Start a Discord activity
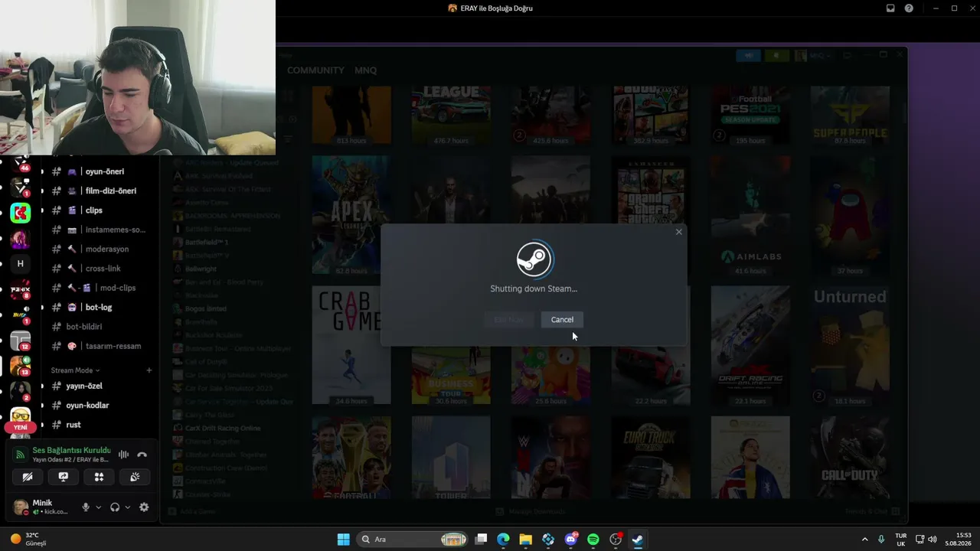The width and height of the screenshot is (980, 551). point(99,477)
